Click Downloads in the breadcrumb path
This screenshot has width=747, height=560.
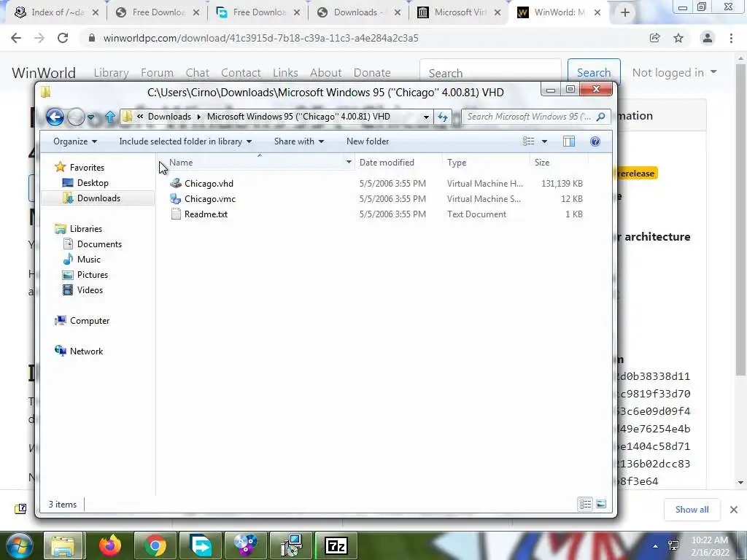point(169,117)
